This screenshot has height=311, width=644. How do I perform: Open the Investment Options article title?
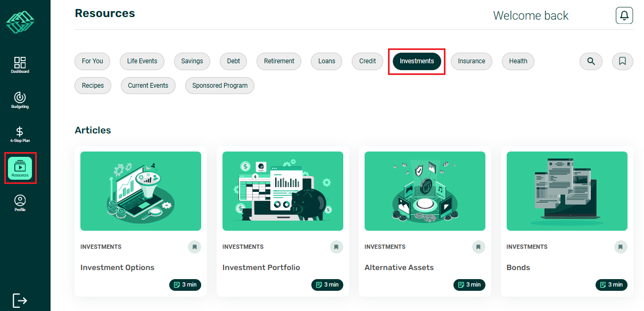click(x=117, y=267)
